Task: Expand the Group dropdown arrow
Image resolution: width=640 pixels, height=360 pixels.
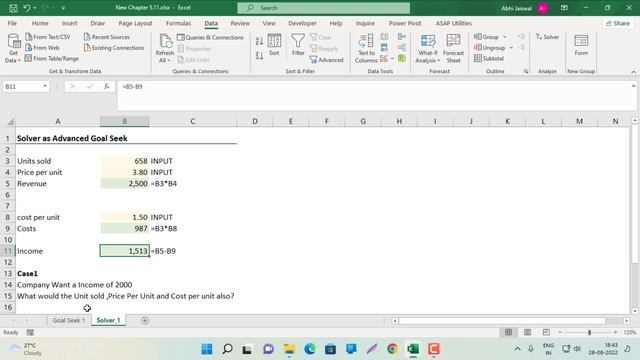Action: (505, 37)
